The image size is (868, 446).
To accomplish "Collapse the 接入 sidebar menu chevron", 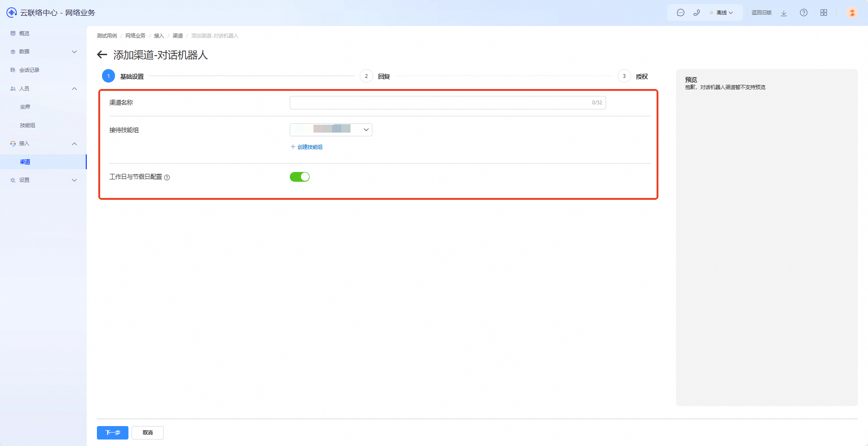I will click(74, 144).
